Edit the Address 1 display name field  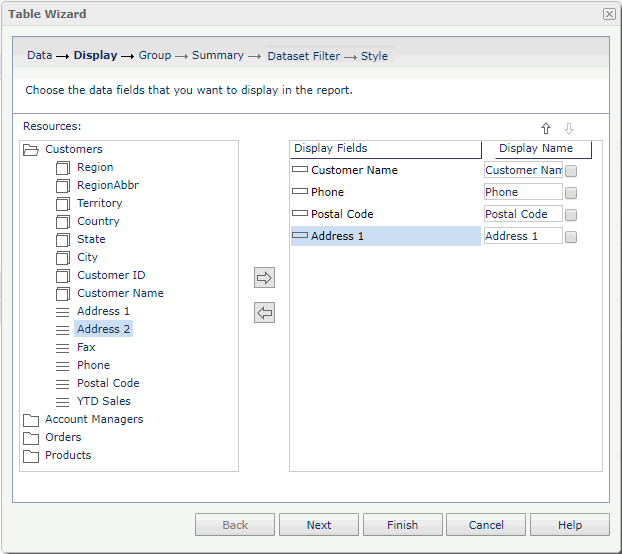pos(523,236)
